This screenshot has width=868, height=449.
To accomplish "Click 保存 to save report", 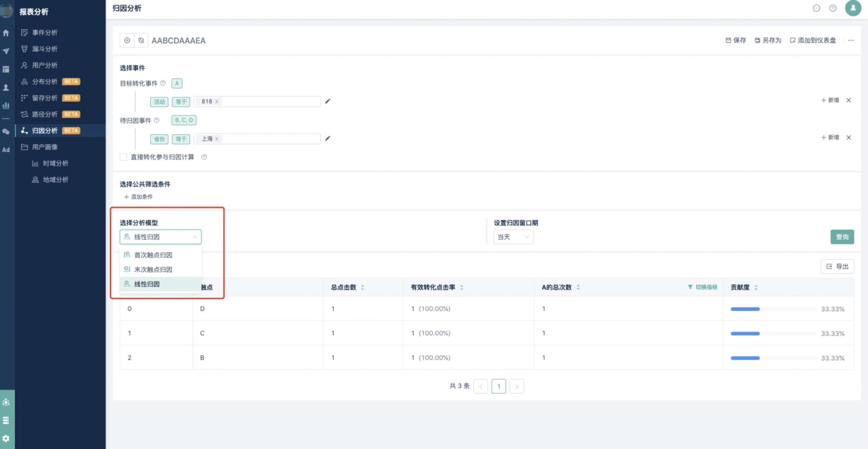I will [x=736, y=40].
